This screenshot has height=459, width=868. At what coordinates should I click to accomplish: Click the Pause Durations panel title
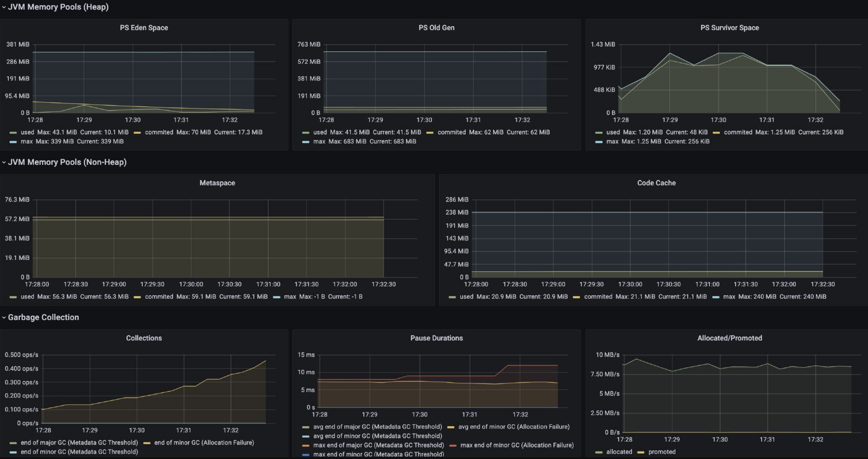(436, 338)
